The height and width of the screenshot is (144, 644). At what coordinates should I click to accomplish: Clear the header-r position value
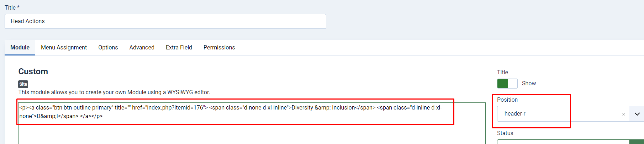coord(623,114)
